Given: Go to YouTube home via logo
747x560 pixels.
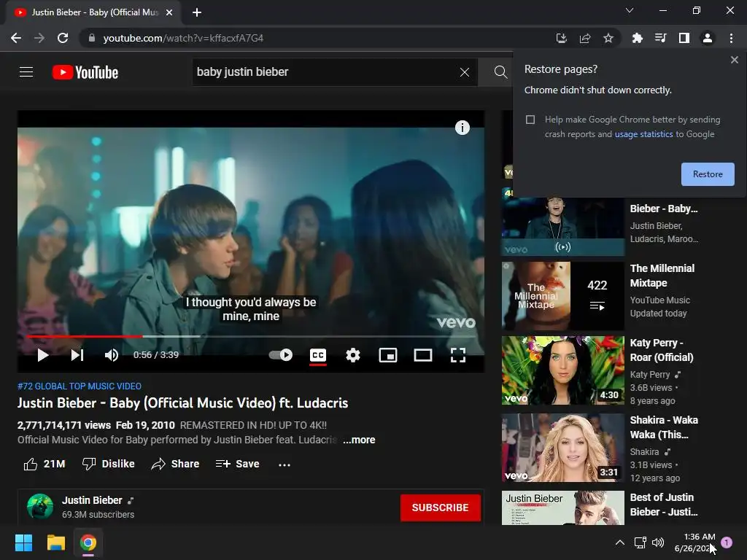Looking at the screenshot, I should click(x=85, y=72).
